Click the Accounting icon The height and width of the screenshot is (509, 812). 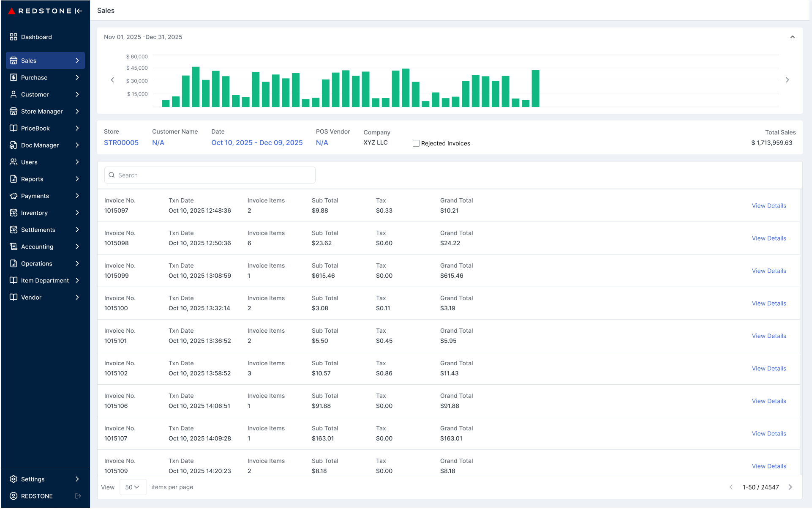coord(13,246)
